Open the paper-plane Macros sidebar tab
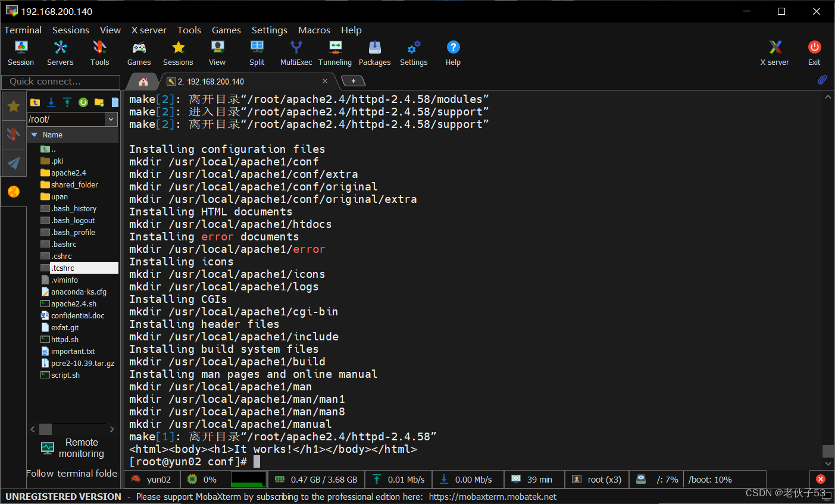 coord(14,162)
